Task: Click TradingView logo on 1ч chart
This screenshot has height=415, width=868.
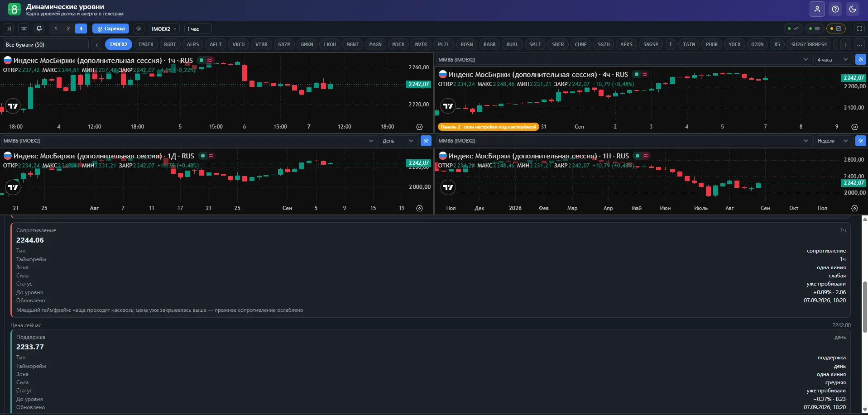Action: [13, 106]
